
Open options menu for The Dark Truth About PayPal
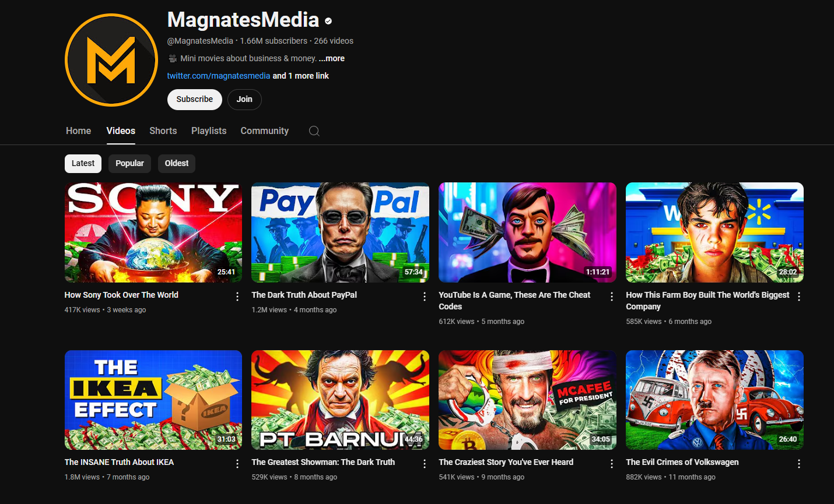(425, 297)
